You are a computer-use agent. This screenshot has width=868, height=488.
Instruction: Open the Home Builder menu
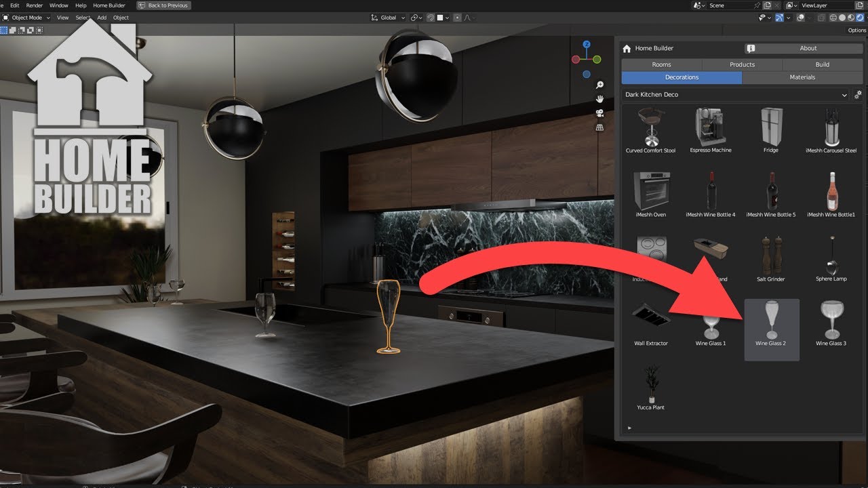tap(109, 5)
